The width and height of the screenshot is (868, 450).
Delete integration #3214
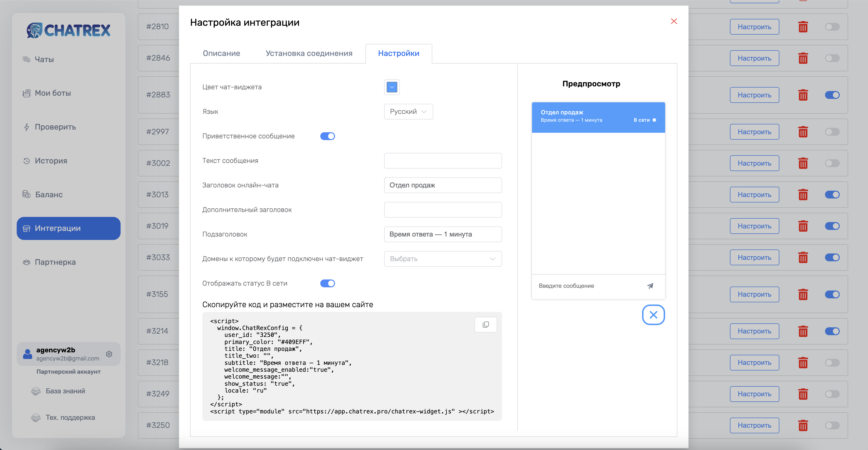pyautogui.click(x=803, y=331)
